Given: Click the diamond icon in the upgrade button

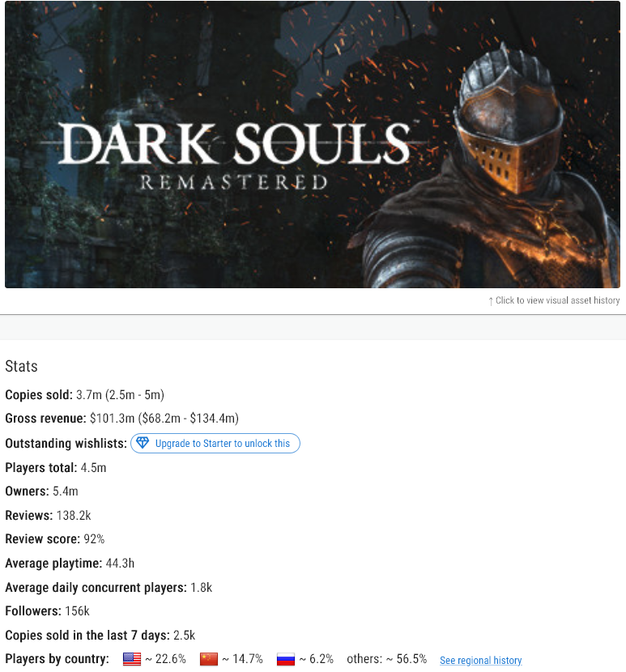Looking at the screenshot, I should (x=143, y=443).
